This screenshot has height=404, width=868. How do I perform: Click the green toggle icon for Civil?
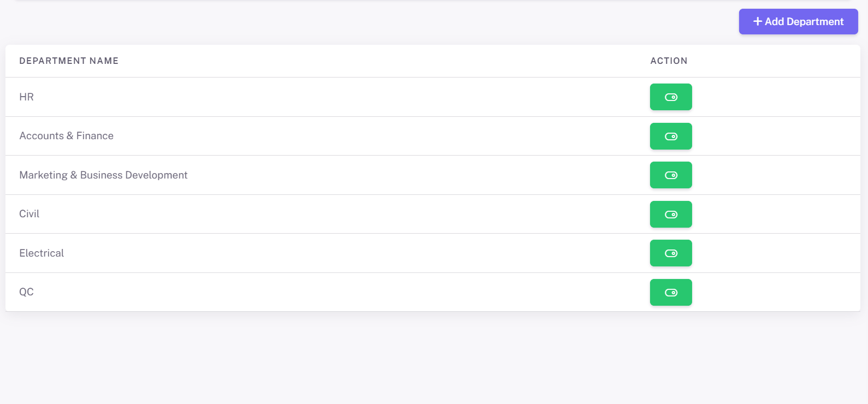click(x=671, y=215)
